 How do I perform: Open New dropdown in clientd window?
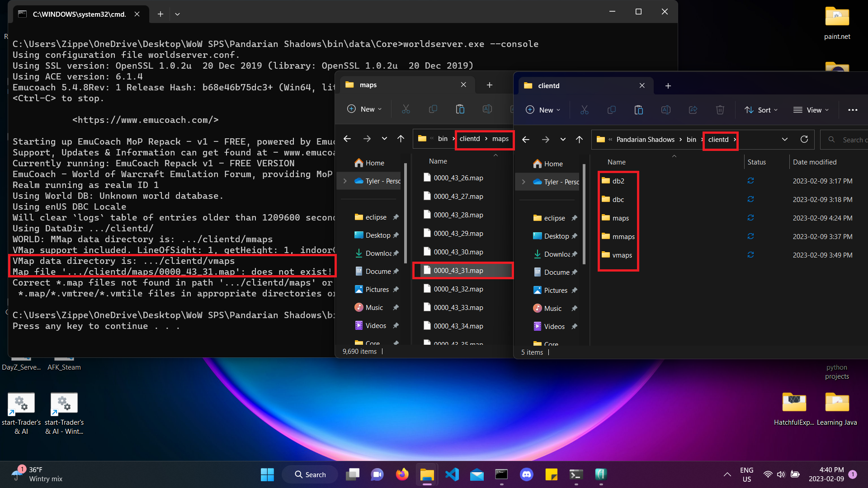(x=543, y=110)
